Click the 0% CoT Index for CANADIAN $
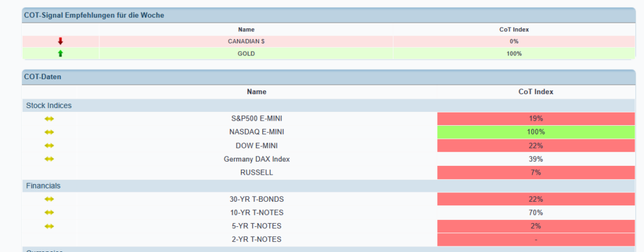 (514, 41)
